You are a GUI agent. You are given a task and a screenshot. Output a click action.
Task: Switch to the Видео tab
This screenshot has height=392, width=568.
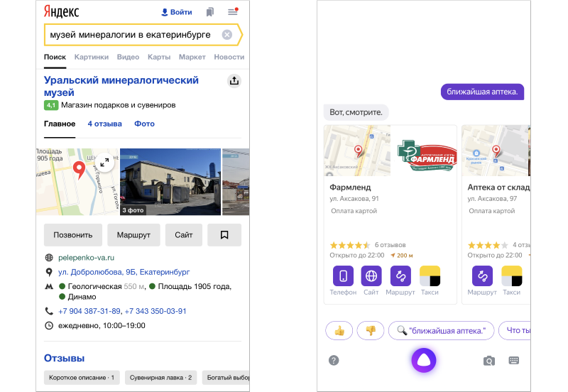tap(128, 58)
